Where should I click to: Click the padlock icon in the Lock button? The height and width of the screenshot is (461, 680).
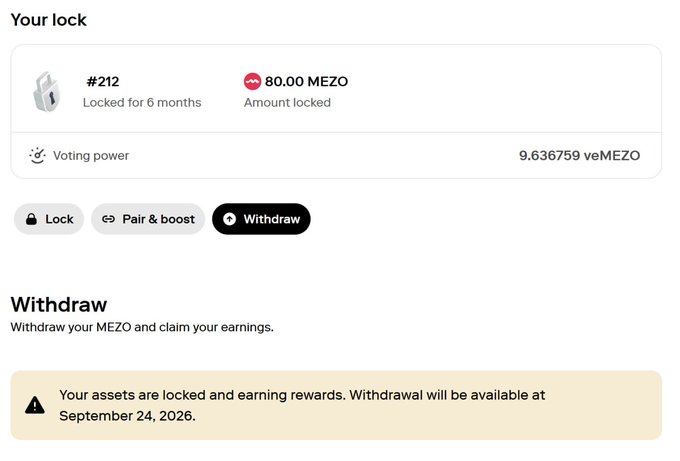[x=31, y=219]
